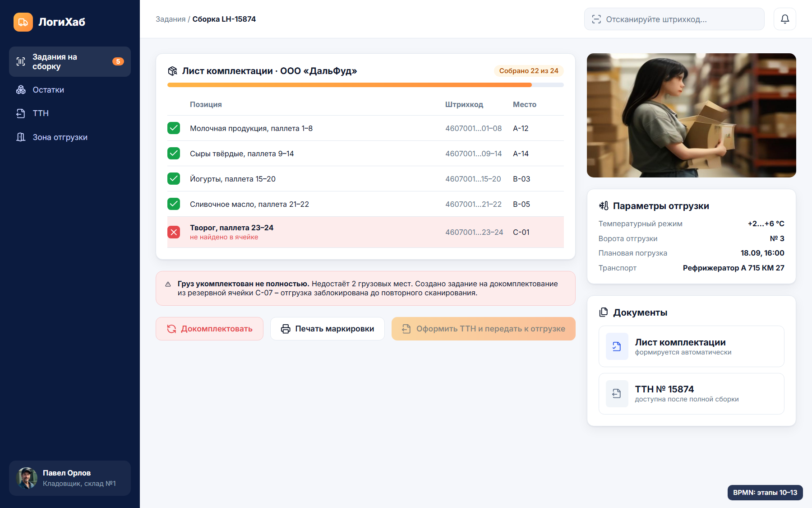
Task: Click the Задания breadcrumb link
Action: [171, 19]
